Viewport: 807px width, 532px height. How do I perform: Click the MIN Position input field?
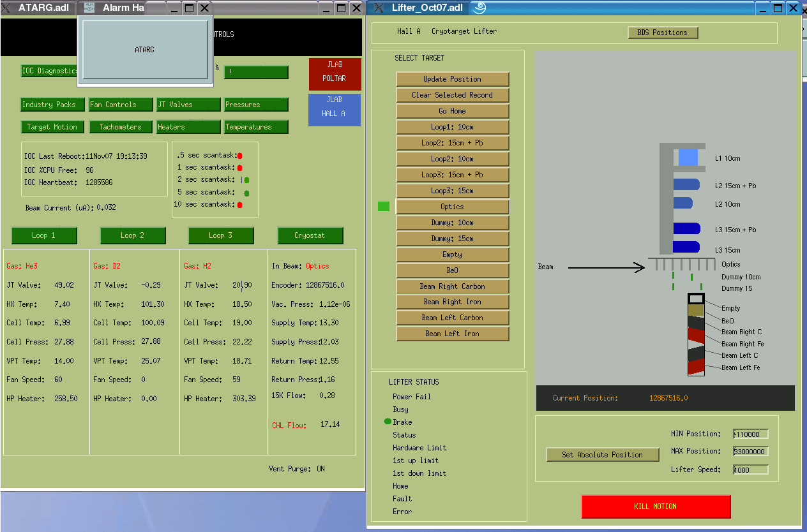click(x=751, y=434)
